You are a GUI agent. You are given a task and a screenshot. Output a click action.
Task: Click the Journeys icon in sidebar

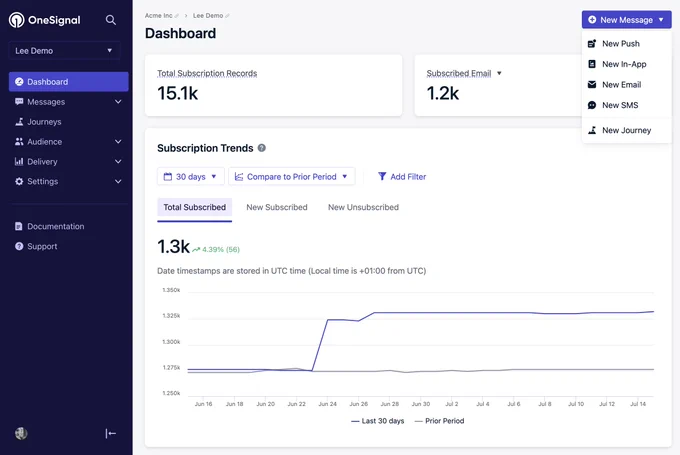coord(19,121)
